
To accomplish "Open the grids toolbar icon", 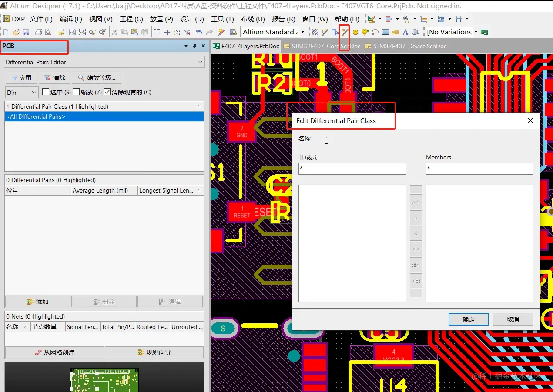I will pyautogui.click(x=458, y=19).
